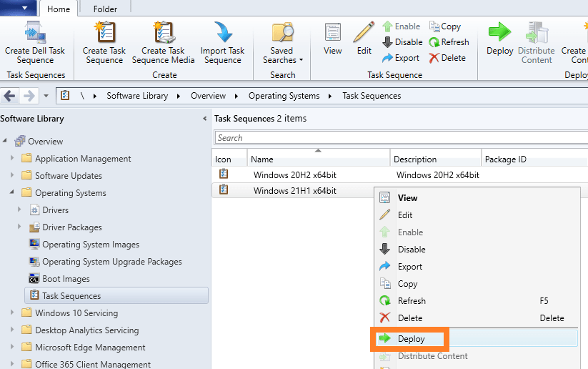Viewport: 588px width, 369px height.
Task: Sort by the Description column header
Action: tap(436, 159)
